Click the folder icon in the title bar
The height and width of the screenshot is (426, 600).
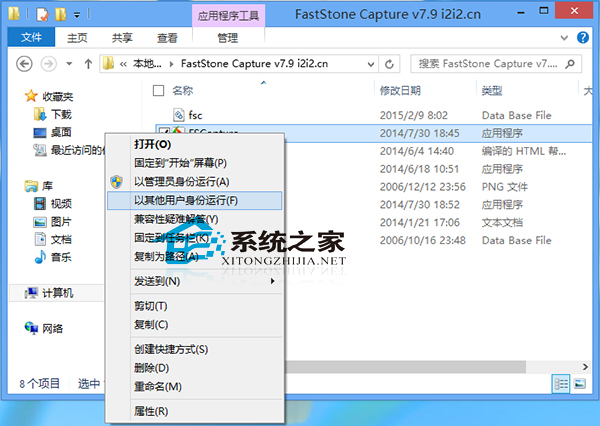click(x=15, y=14)
